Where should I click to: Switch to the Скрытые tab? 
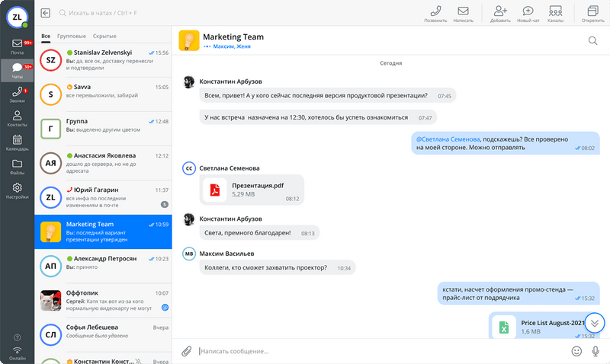pos(104,36)
